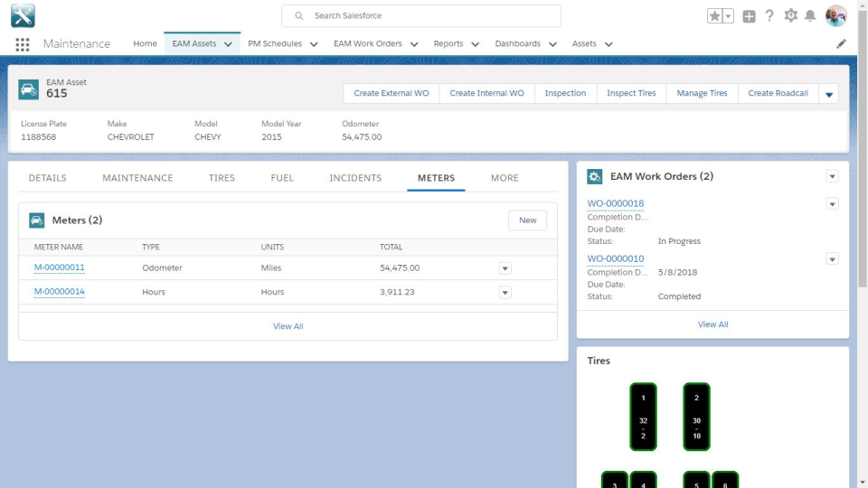Open the PM Schedules nav tab

[275, 43]
